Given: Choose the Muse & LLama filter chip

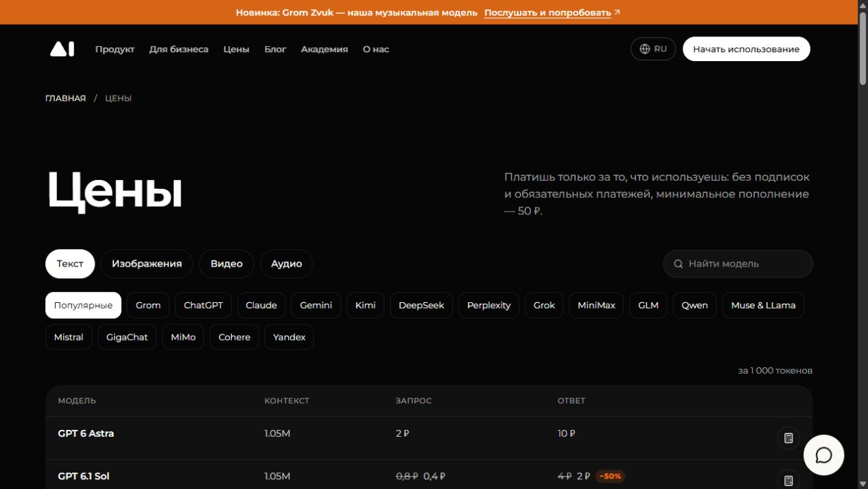Looking at the screenshot, I should [x=763, y=306].
